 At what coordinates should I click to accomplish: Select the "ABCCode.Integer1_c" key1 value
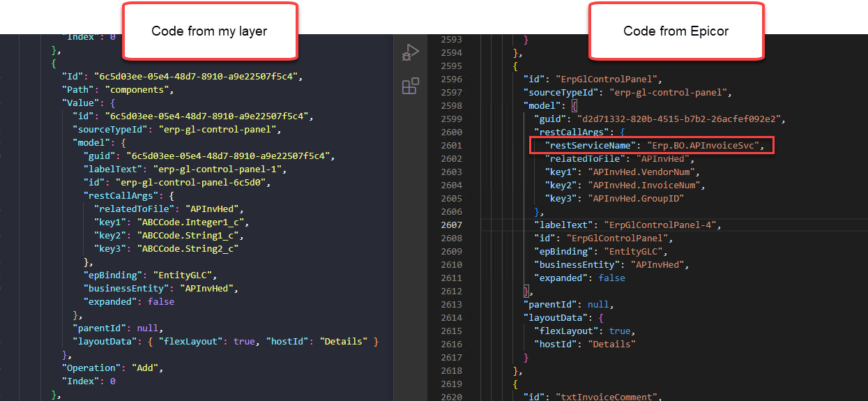click(192, 222)
